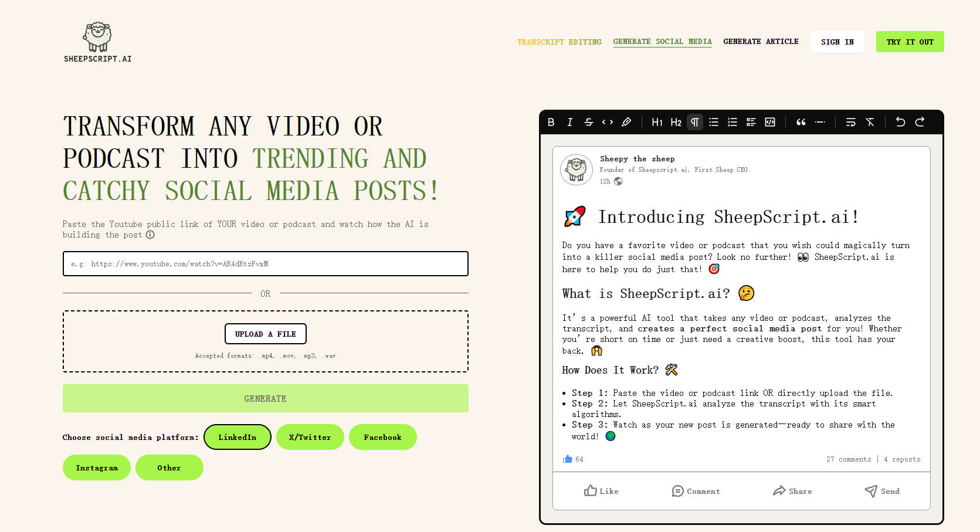Apply strikethrough formatting

coord(588,122)
